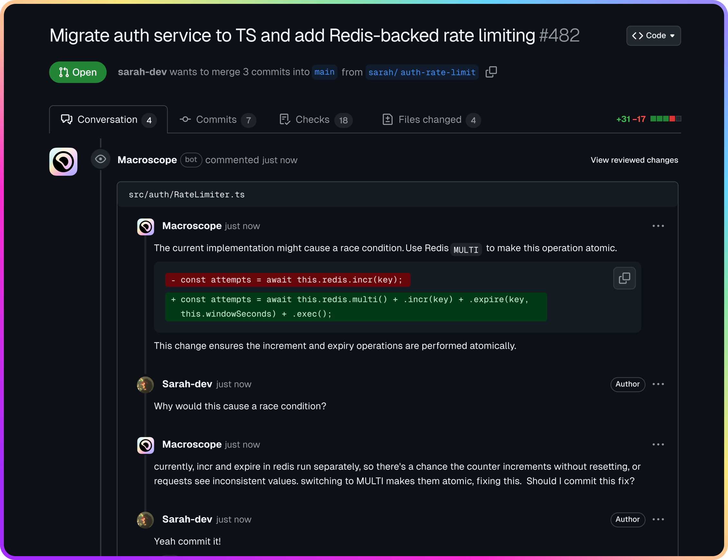Open sarah-dev profile link in merge description

coord(142,72)
